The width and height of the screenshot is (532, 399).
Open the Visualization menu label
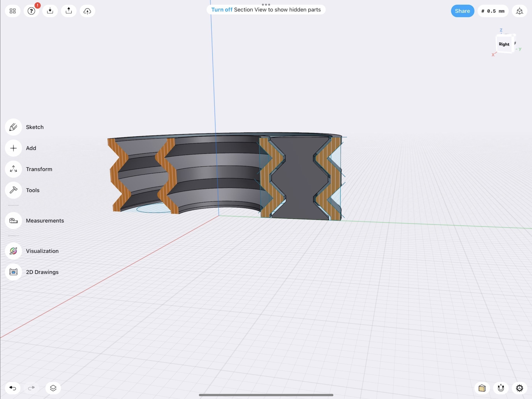coord(42,251)
